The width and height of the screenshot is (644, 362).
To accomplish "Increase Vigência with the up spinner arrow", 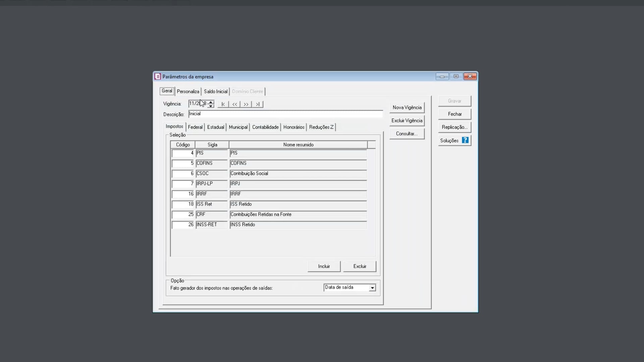I will click(211, 102).
